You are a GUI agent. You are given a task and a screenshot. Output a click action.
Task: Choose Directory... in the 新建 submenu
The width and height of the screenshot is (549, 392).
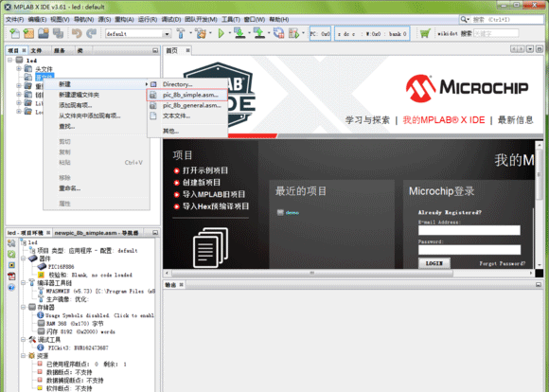tap(187, 84)
